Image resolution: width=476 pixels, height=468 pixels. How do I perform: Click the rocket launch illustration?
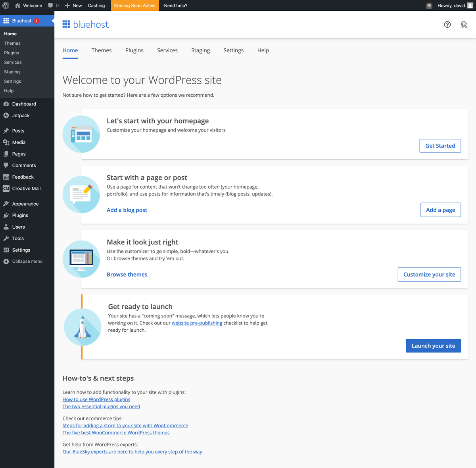pyautogui.click(x=83, y=327)
